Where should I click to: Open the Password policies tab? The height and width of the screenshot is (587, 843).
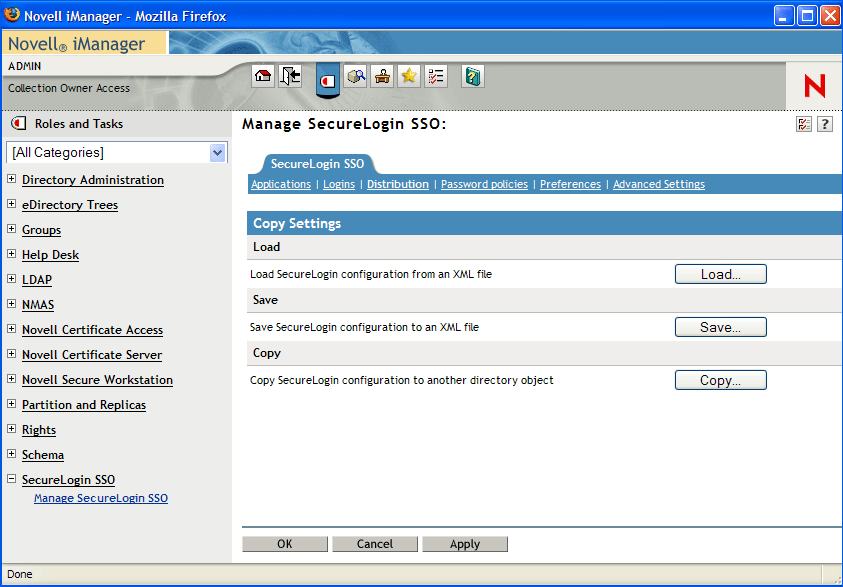[484, 185]
